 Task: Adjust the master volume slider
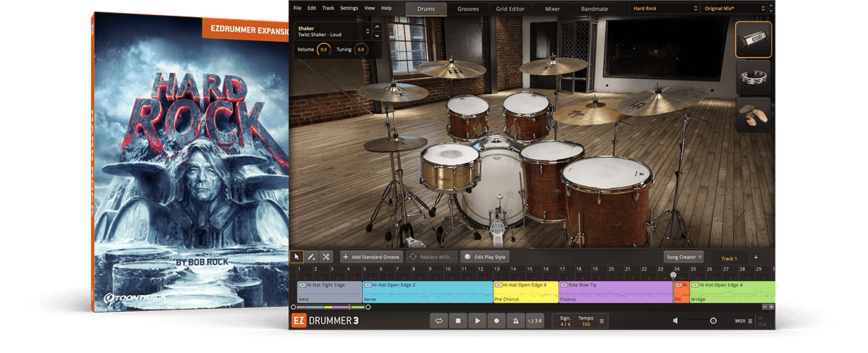coord(712,320)
